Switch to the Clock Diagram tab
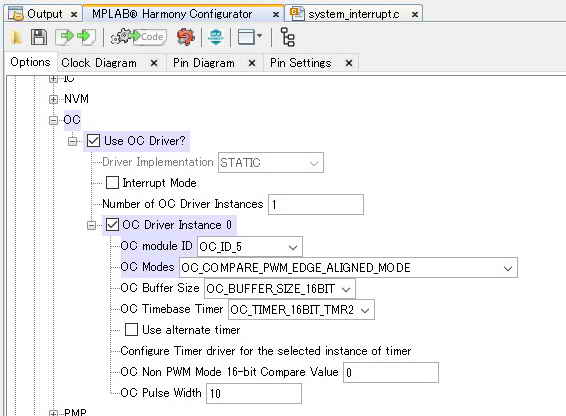The width and height of the screenshot is (566, 416). pos(99,63)
